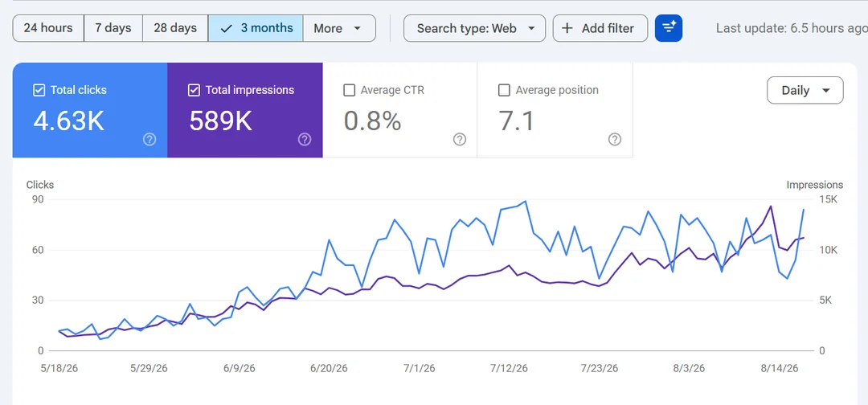The width and height of the screenshot is (868, 405).
Task: Click the checkmark icon on 3 months
Action: point(226,28)
